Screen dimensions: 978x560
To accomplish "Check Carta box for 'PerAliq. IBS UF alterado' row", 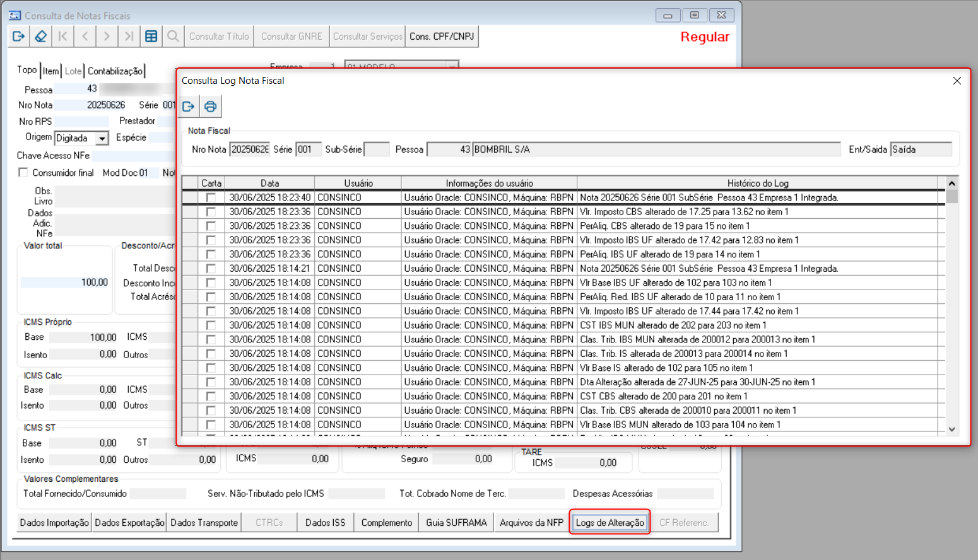I will click(211, 254).
